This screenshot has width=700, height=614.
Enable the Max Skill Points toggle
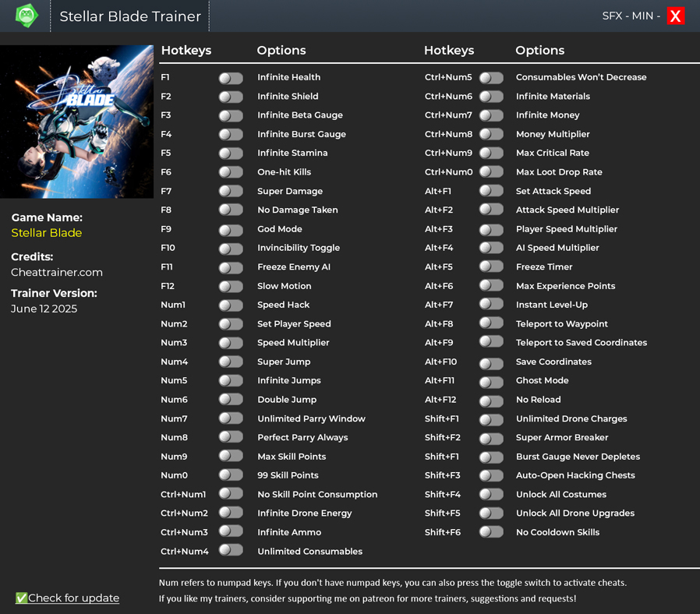coord(231,456)
